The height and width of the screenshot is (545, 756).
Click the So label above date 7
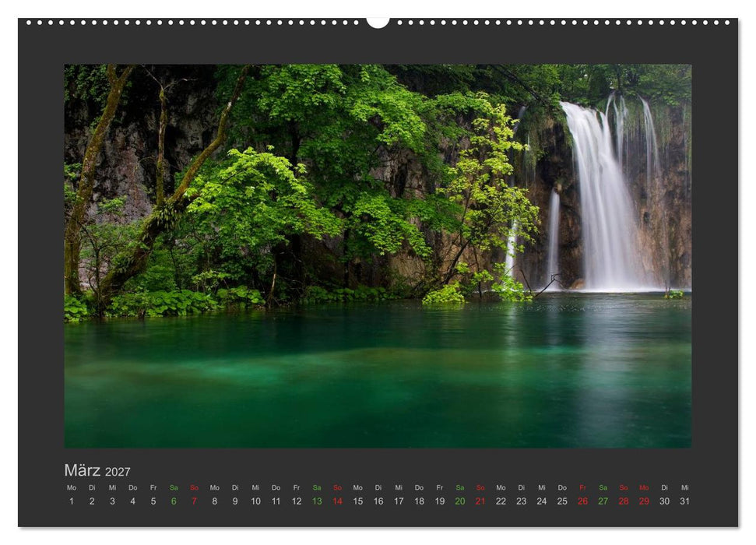(x=195, y=487)
